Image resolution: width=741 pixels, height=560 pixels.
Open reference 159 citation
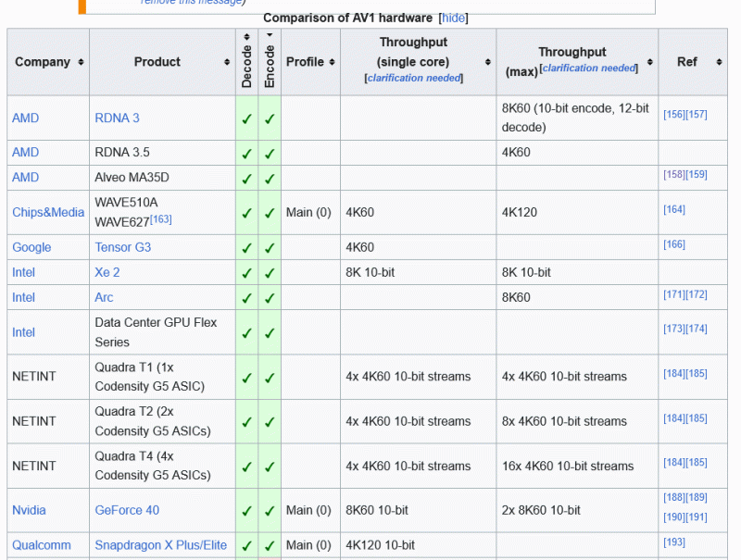pos(697,175)
